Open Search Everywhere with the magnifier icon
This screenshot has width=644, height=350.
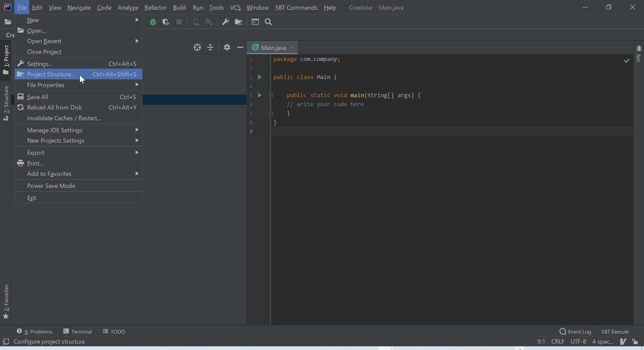point(268,22)
